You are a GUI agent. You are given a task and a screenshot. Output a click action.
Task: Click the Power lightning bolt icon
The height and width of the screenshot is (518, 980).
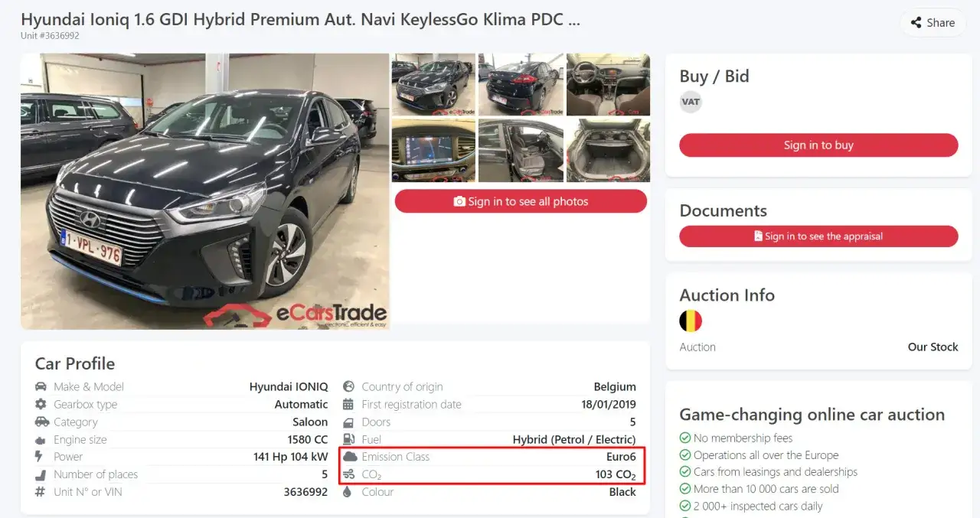(40, 457)
